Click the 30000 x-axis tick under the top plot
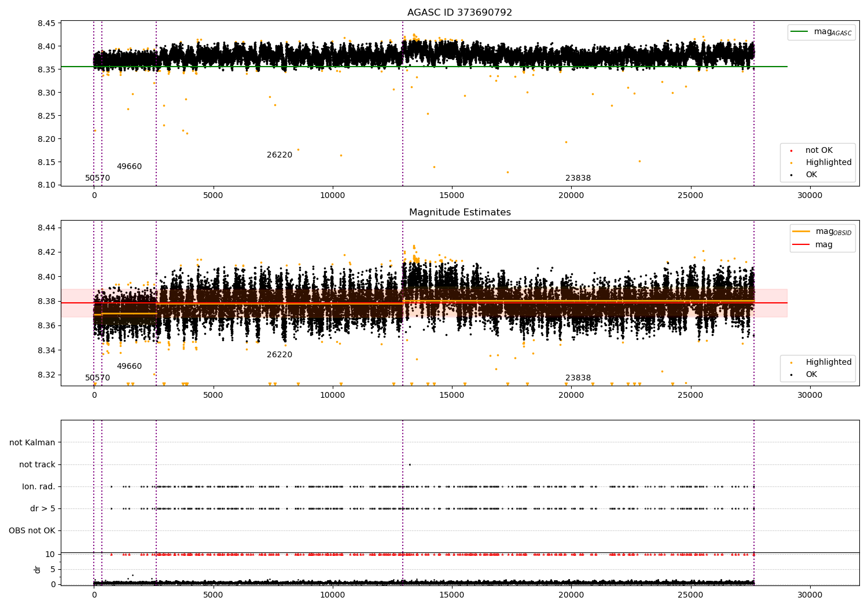This screenshot has width=868, height=608. click(810, 196)
